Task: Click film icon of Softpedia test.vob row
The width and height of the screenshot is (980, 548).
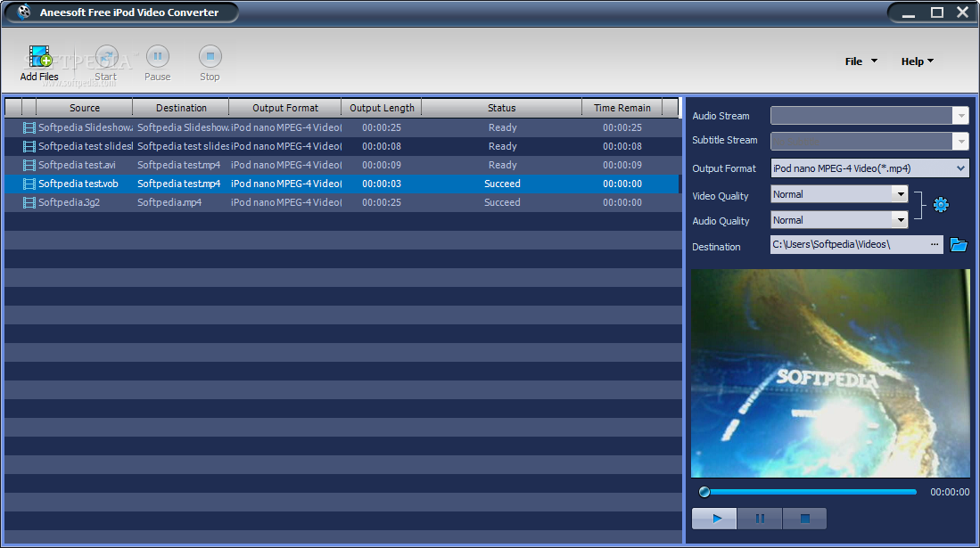Action: 29,184
